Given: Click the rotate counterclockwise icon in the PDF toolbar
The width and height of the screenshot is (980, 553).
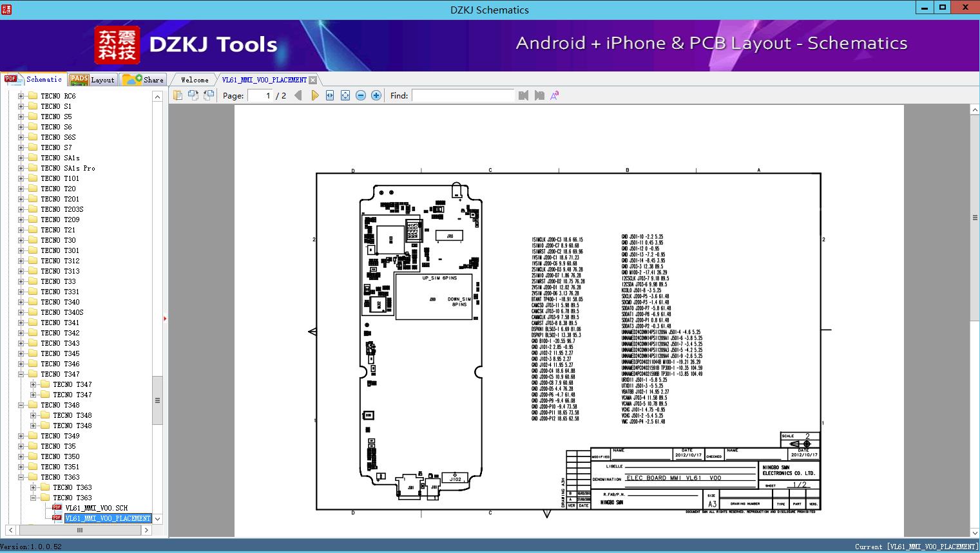Looking at the screenshot, I should tap(193, 95).
